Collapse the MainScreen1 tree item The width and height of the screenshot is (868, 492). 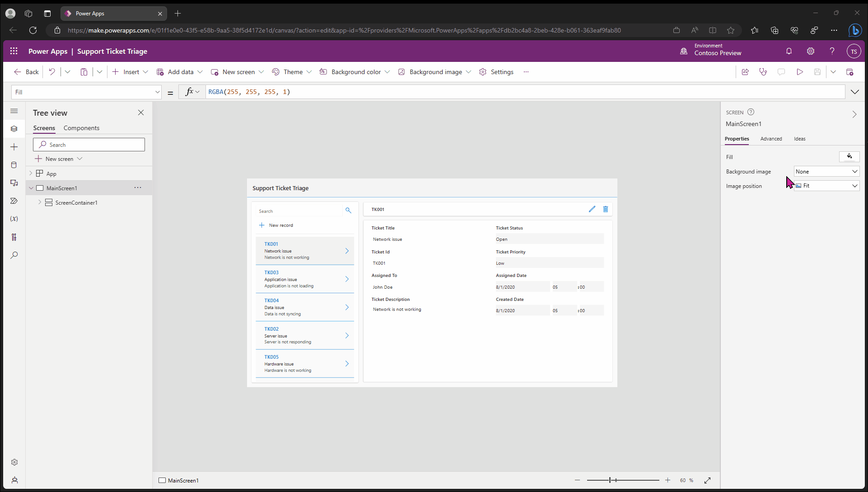(31, 187)
